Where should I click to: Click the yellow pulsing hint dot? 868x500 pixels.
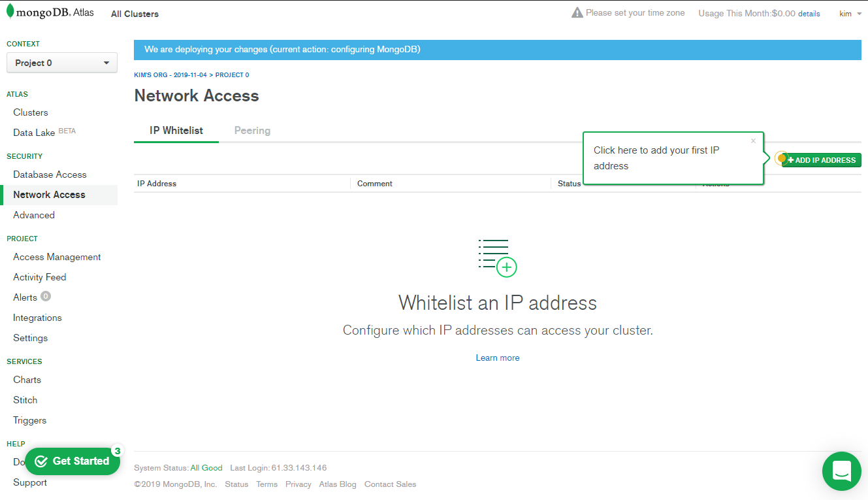point(782,158)
